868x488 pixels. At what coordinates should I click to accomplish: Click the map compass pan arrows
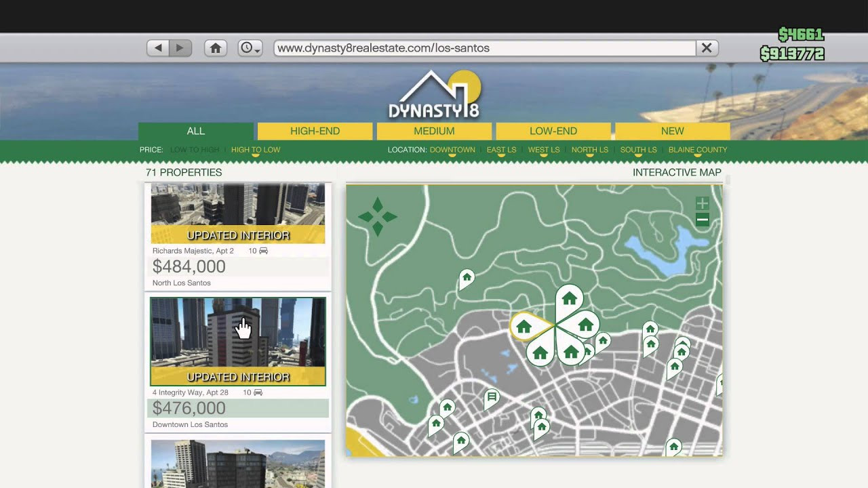pyautogui.click(x=378, y=217)
